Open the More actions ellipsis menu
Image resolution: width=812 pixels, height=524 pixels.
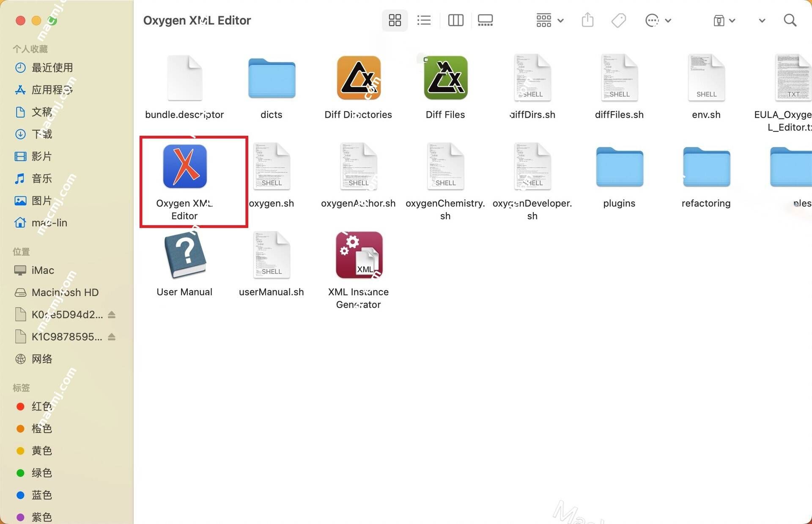pos(658,20)
